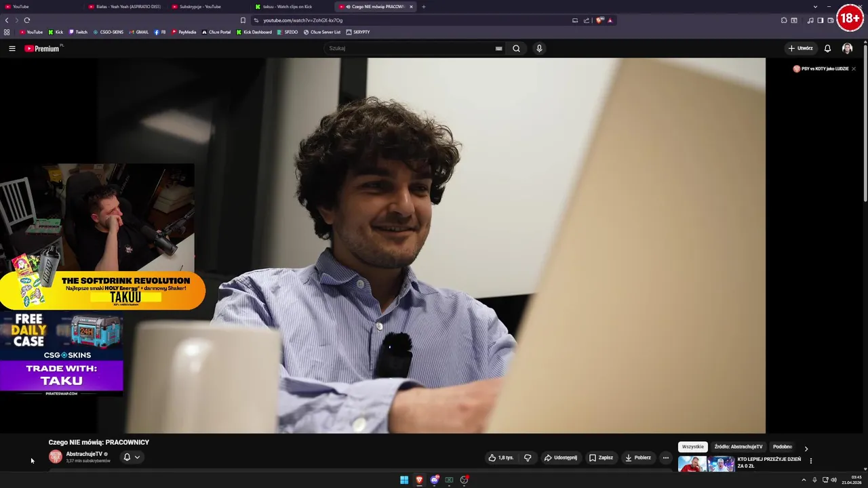The width and height of the screenshot is (868, 488).
Task: Select the Źródło: AbstrachujeTV chip
Action: click(x=738, y=447)
